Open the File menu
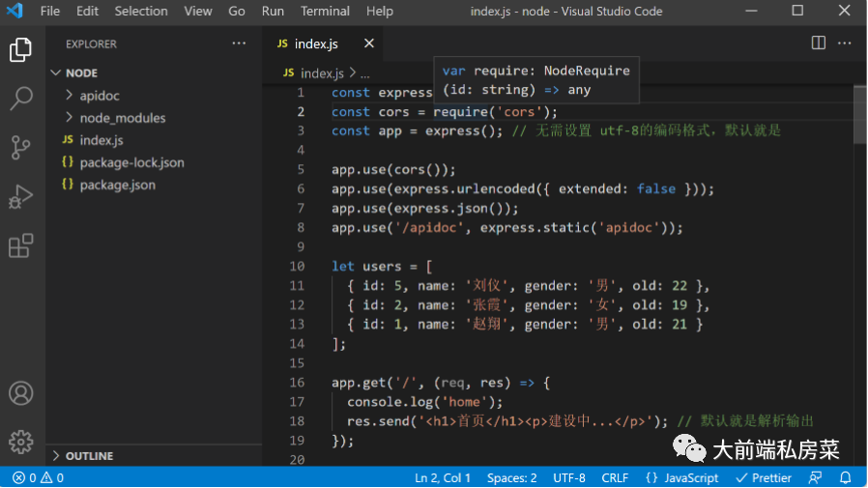Viewport: 868px width, 488px height. [50, 11]
